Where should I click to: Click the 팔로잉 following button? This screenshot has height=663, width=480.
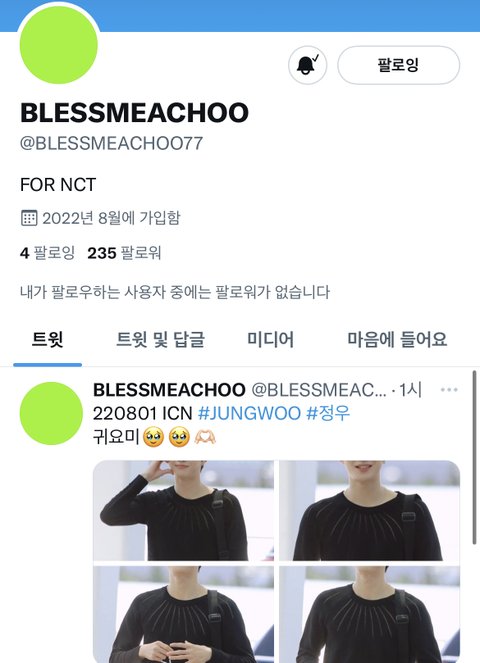398,65
